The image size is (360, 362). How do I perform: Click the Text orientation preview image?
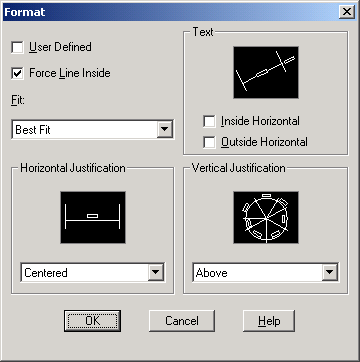(266, 72)
